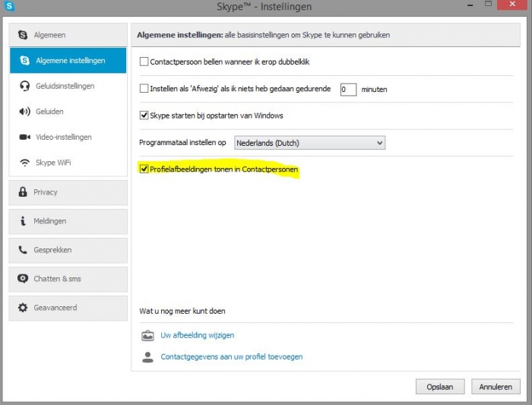Expand the Geavanceerd section
The width and height of the screenshot is (532, 405).
click(x=68, y=308)
